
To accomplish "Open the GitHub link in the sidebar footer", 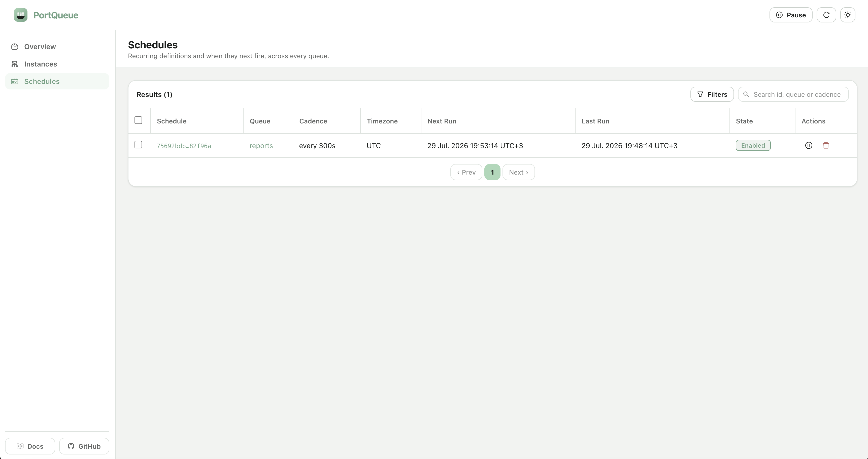I will point(84,446).
